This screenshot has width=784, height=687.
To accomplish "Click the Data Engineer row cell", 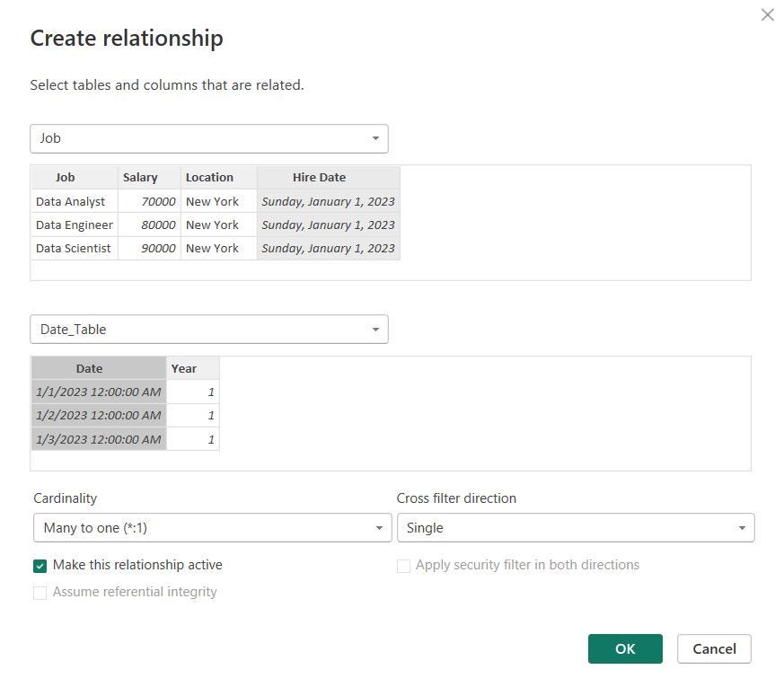I will click(x=74, y=225).
